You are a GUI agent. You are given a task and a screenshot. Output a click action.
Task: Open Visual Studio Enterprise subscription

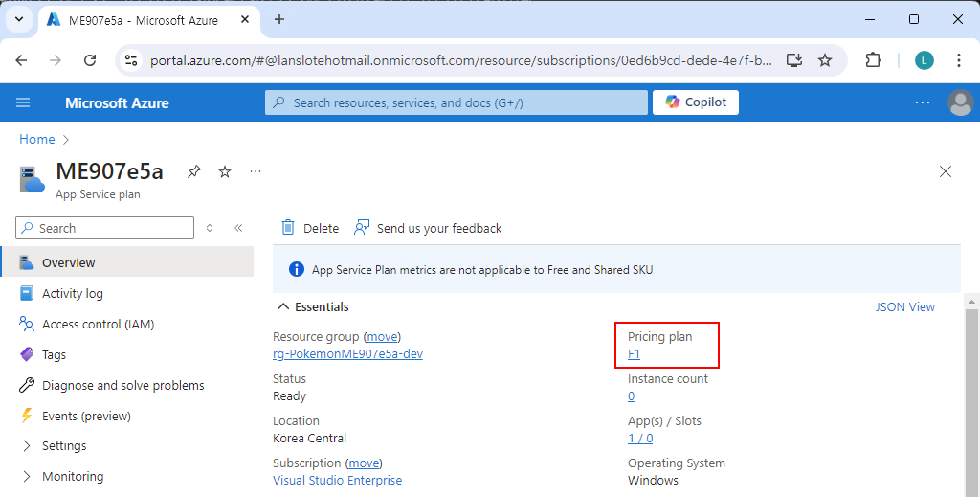coord(338,480)
